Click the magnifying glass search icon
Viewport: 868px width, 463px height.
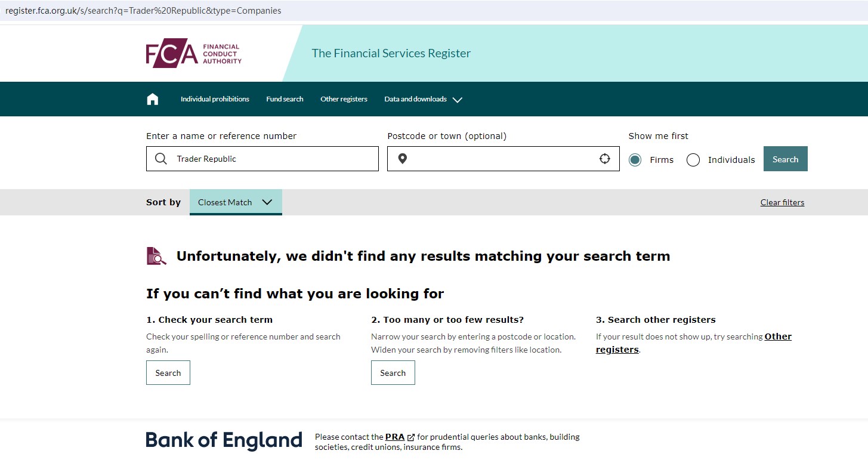tap(160, 159)
